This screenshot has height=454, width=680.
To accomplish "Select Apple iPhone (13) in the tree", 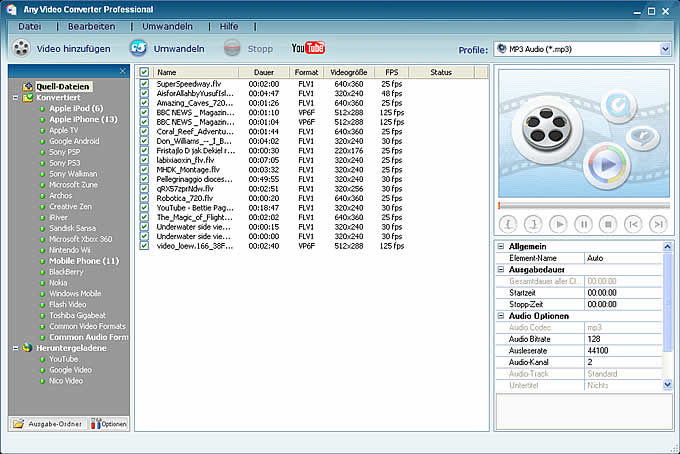I will pyautogui.click(x=83, y=119).
